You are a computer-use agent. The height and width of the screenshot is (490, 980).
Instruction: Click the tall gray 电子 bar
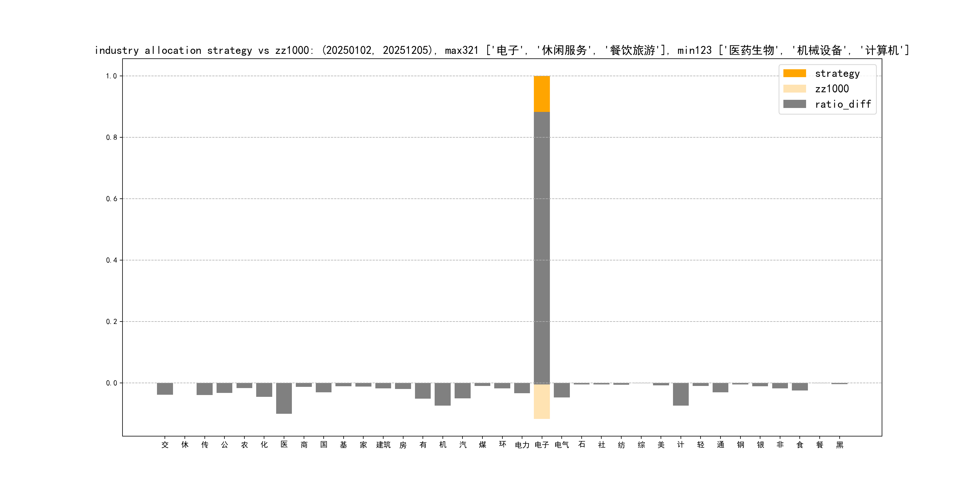[542, 247]
